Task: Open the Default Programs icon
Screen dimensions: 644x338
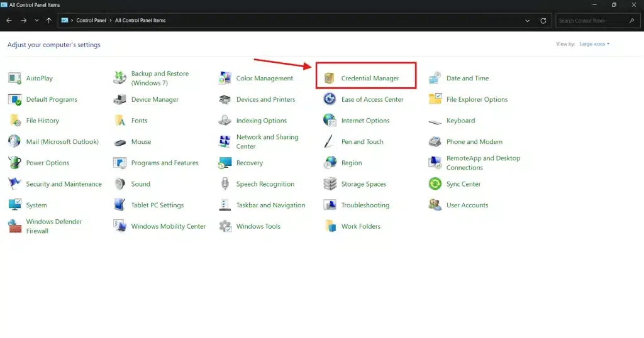Action: coord(15,99)
